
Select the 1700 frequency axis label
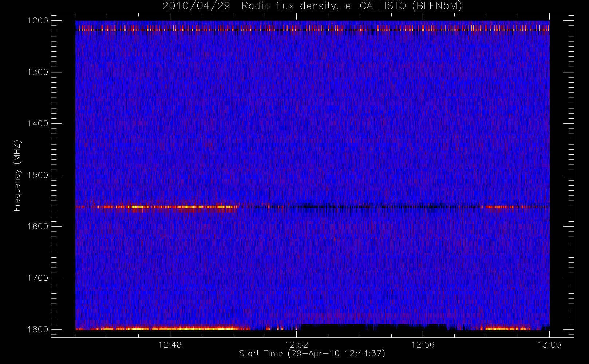click(38, 278)
